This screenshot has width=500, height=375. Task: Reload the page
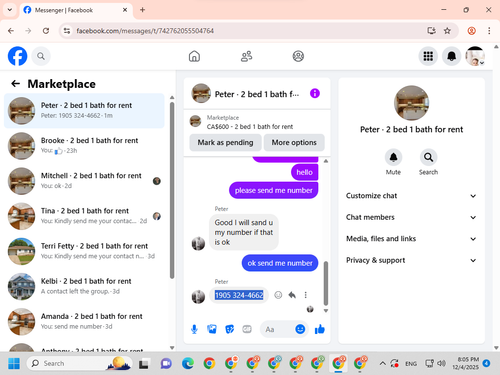(x=46, y=31)
